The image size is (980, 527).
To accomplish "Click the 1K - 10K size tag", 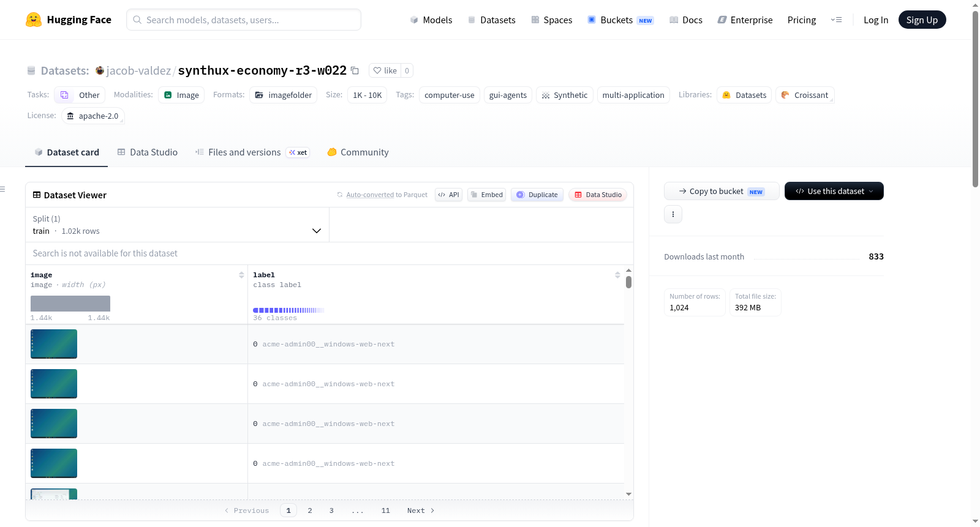I will click(x=367, y=95).
